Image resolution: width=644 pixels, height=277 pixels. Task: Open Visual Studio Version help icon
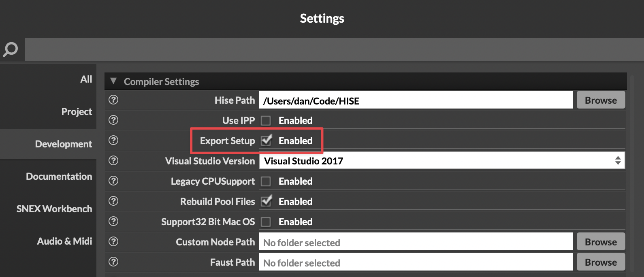pyautogui.click(x=113, y=160)
